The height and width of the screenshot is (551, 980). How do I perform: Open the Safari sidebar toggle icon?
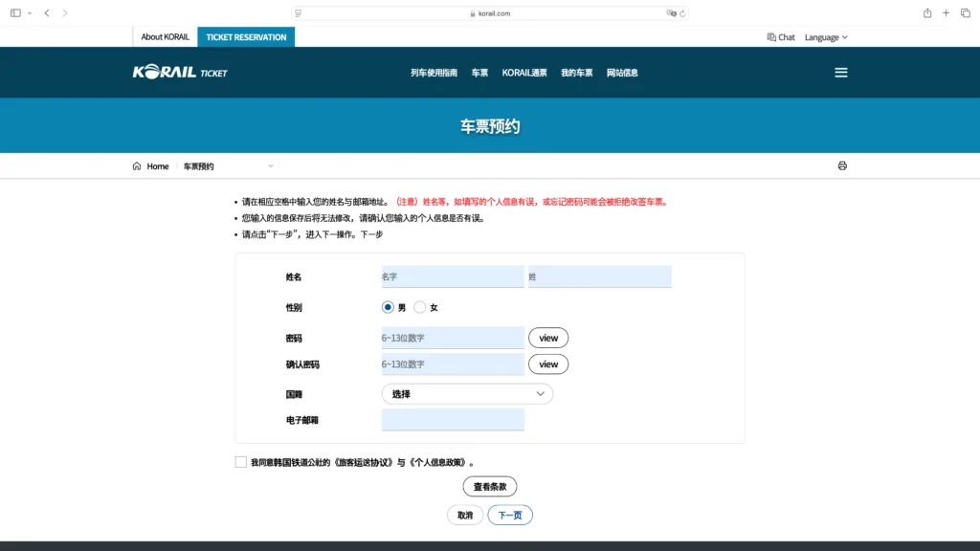[x=15, y=13]
